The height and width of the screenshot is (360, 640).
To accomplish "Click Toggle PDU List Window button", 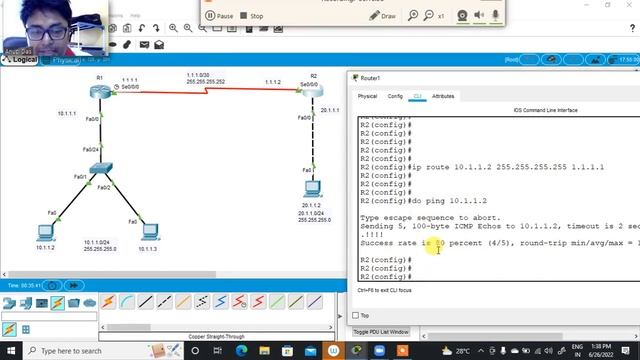I will [381, 332].
